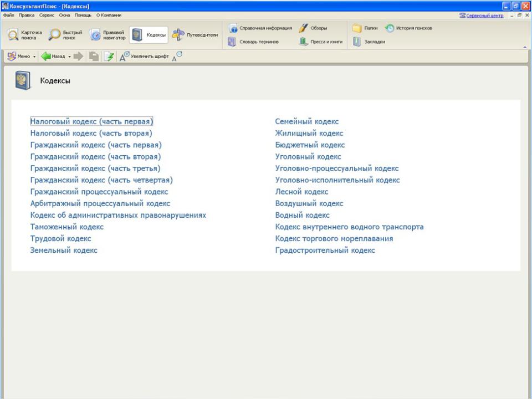532x399 pixels.
Task: Open Быстрый поиск quick search
Action: (x=65, y=35)
